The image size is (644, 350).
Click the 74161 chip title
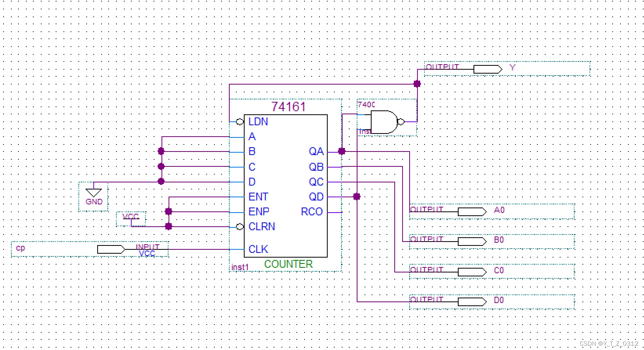[x=288, y=107]
